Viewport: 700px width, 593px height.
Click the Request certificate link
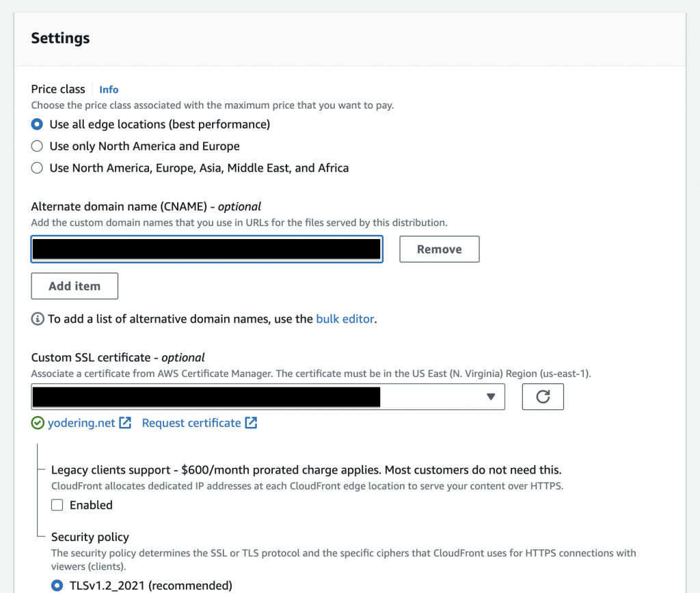click(x=191, y=424)
